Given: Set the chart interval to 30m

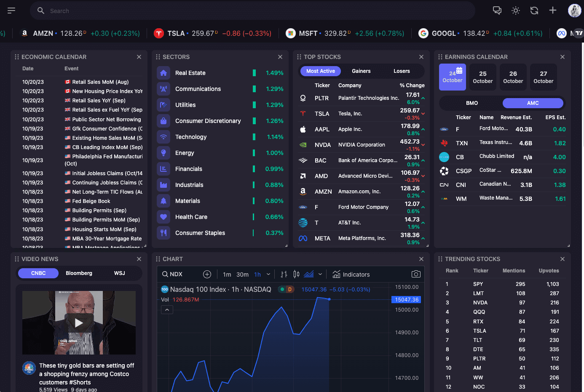Looking at the screenshot, I should [x=242, y=275].
